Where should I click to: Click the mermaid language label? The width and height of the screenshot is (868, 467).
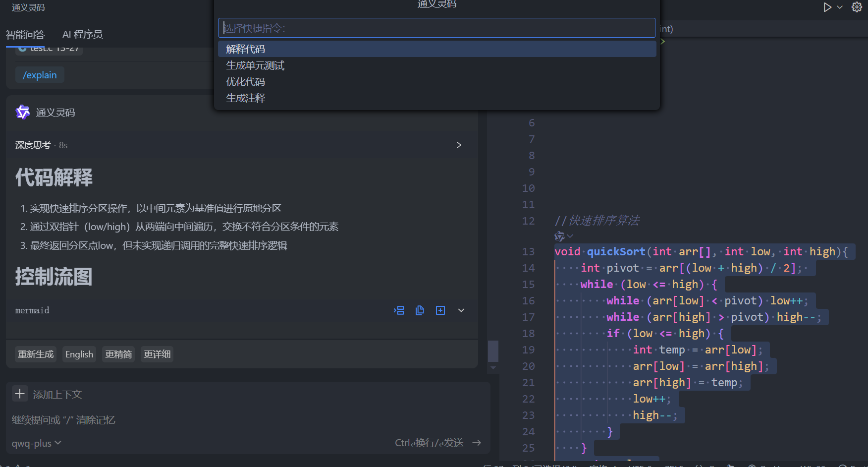(x=32, y=310)
